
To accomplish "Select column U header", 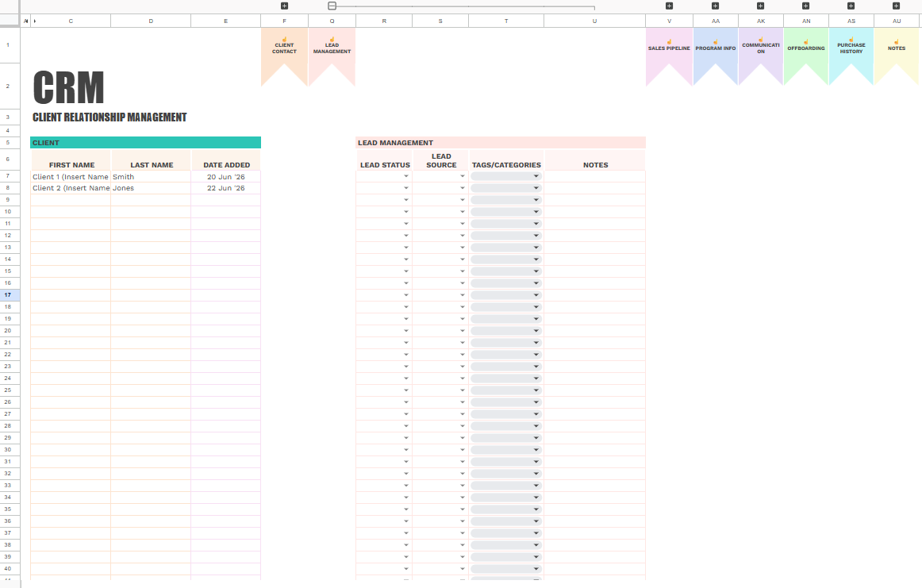I will pos(594,21).
